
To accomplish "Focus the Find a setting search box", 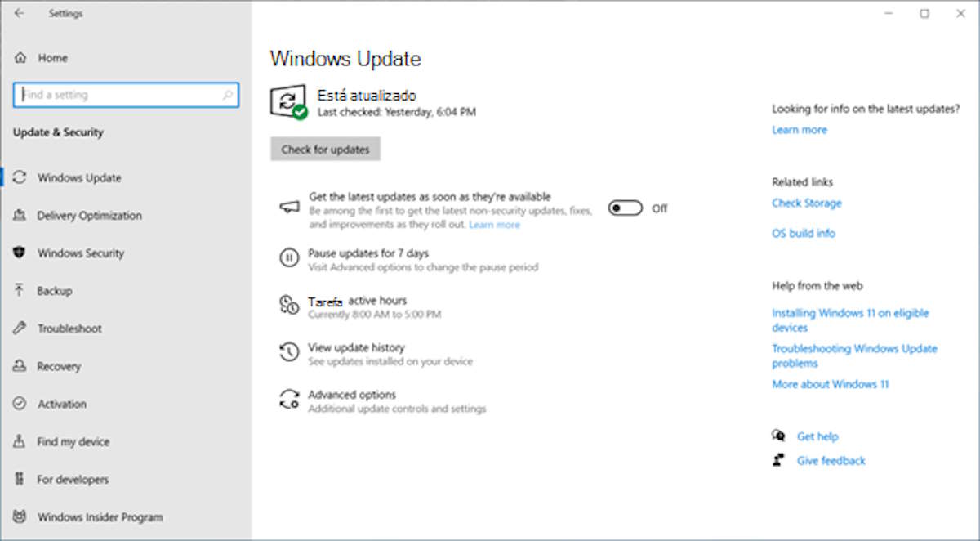I will (118, 95).
